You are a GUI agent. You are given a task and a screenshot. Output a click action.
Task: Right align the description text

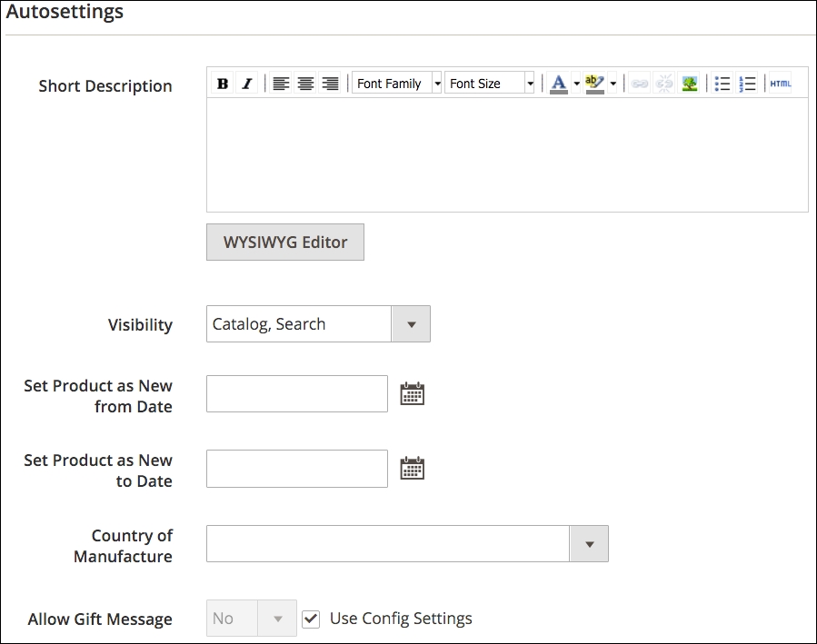(331, 83)
